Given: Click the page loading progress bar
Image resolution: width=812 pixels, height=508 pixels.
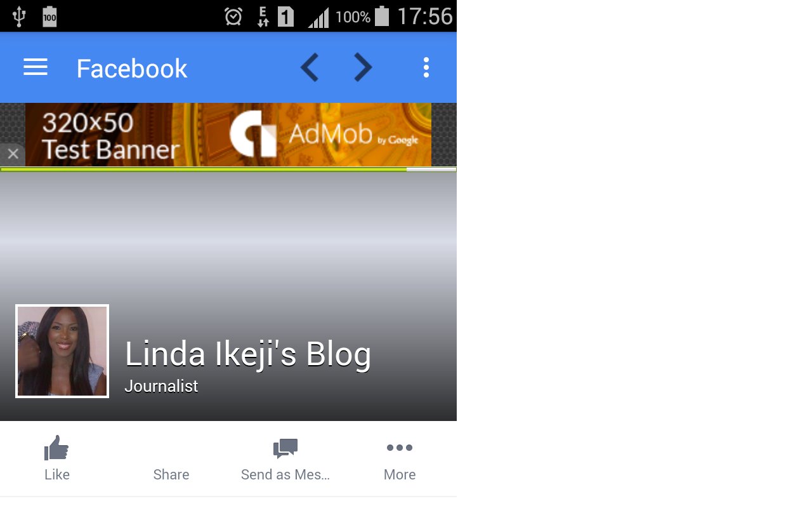Looking at the screenshot, I should pyautogui.click(x=228, y=170).
